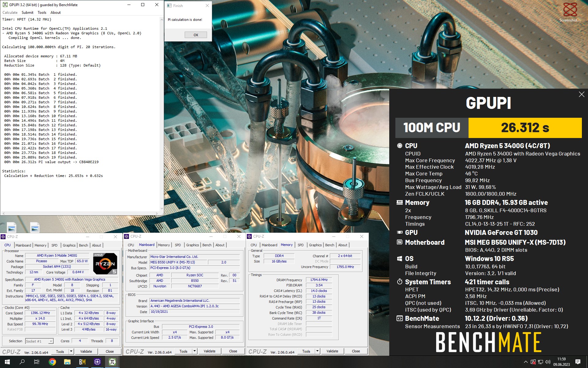Screen dimensions: 588x368
Task: Click CPU-Z icon in middle window title bar
Action: [126, 236]
